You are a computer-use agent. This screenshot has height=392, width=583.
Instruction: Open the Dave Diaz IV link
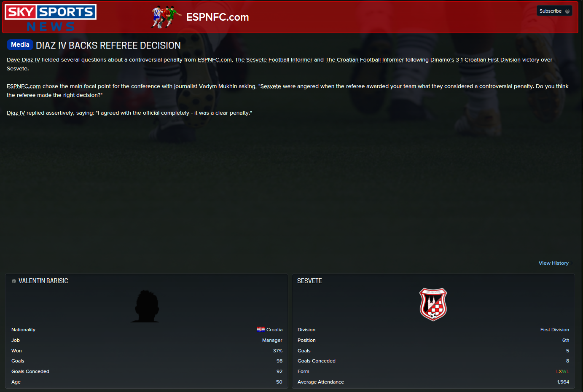point(23,60)
